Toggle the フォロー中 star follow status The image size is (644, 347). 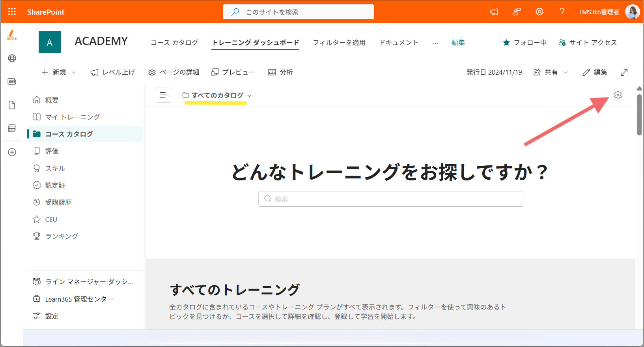(x=525, y=43)
